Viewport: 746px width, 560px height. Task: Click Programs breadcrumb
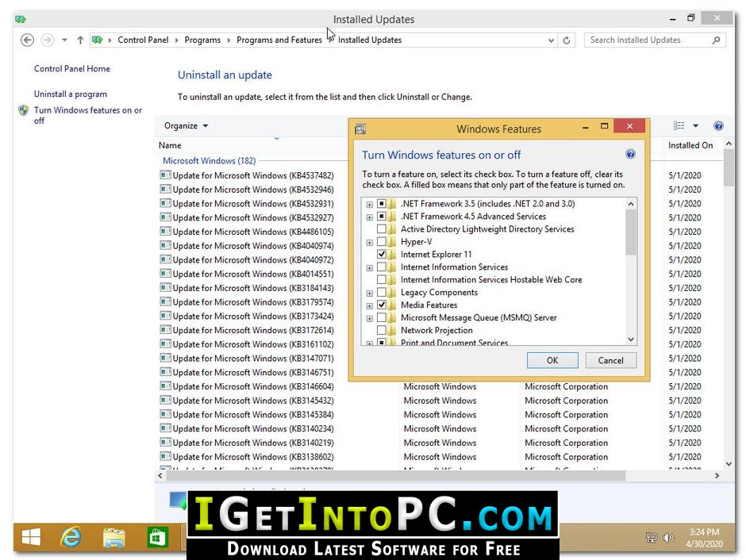coord(202,40)
